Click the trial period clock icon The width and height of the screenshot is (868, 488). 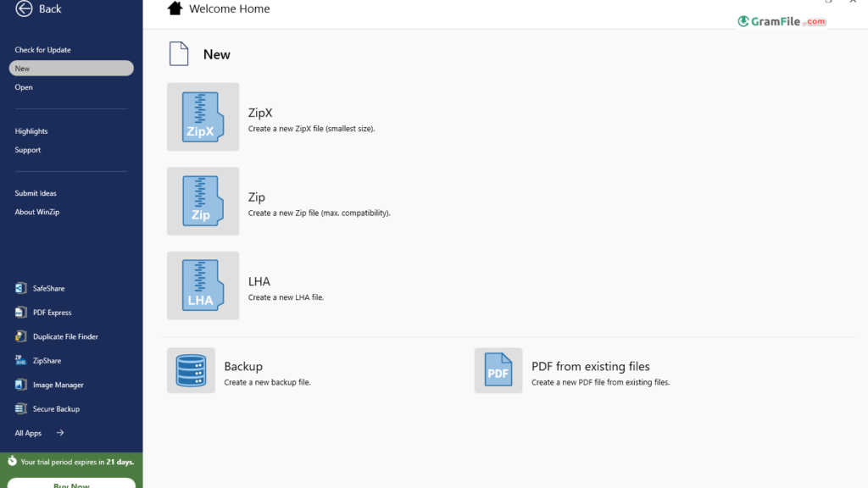point(12,461)
